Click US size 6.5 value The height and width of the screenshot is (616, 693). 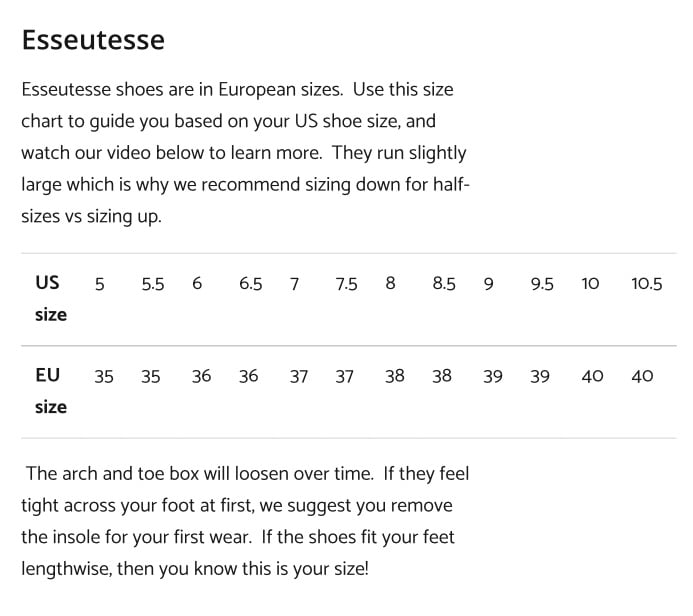pos(251,283)
